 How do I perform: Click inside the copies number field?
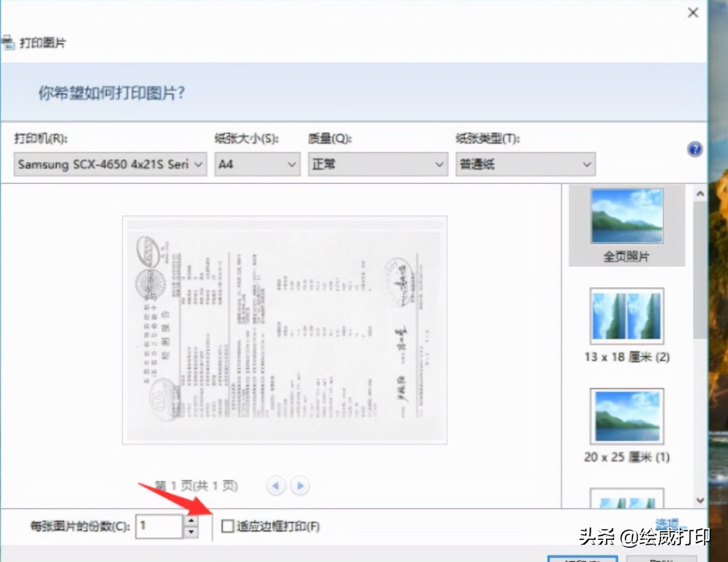tap(159, 526)
